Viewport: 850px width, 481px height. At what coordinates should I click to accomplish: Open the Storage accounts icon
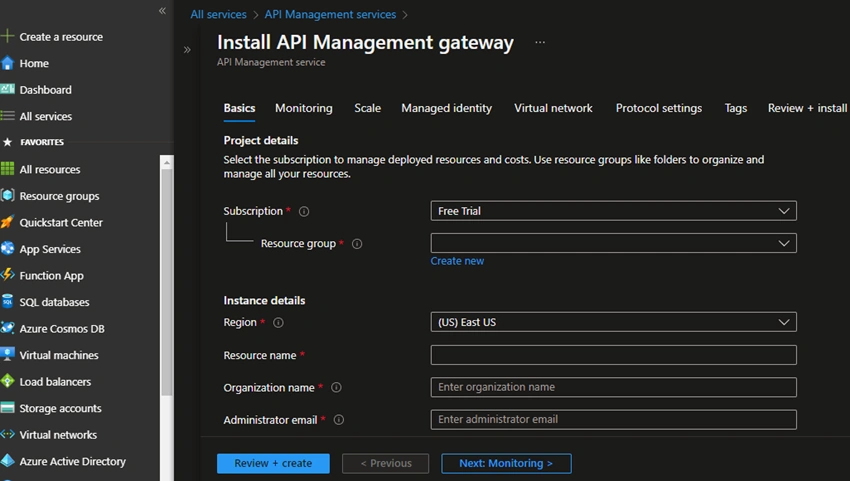pos(7,408)
